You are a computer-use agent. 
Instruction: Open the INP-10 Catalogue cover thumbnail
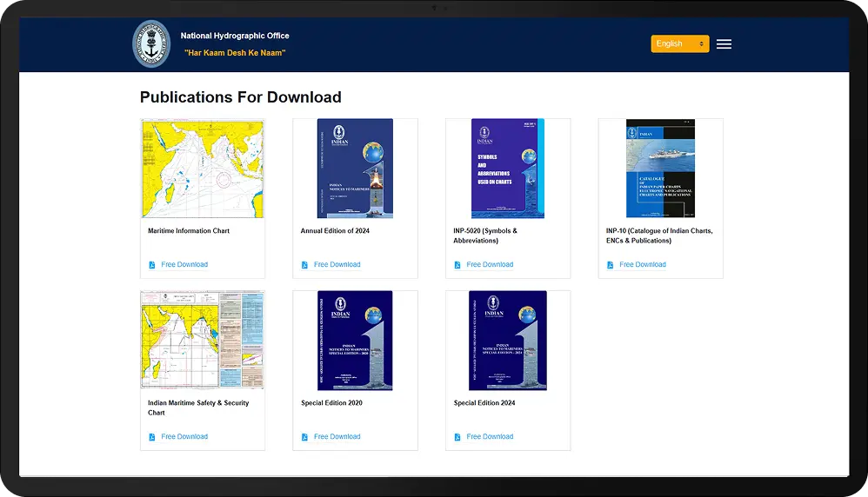(x=660, y=169)
